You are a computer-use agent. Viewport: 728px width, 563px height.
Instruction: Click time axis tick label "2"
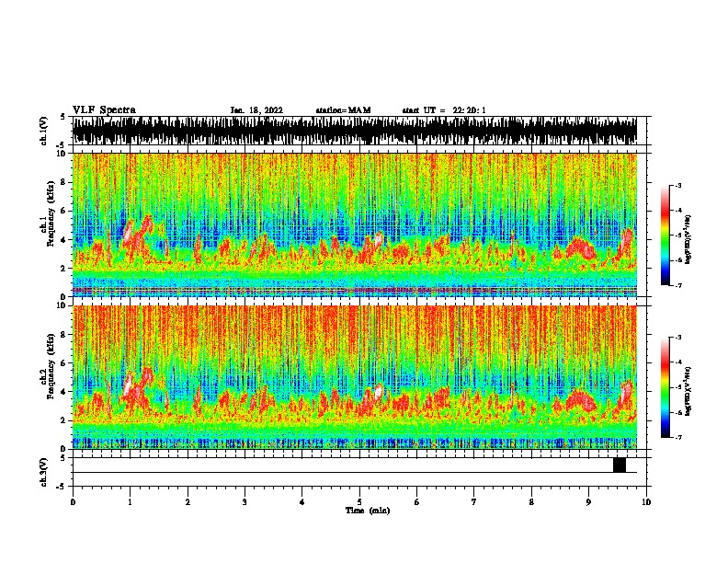(188, 502)
